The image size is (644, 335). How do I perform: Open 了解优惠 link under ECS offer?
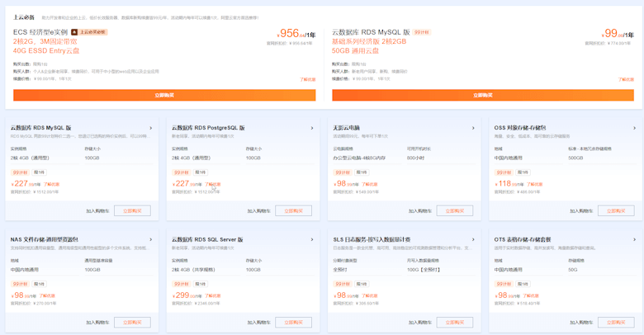click(307, 79)
